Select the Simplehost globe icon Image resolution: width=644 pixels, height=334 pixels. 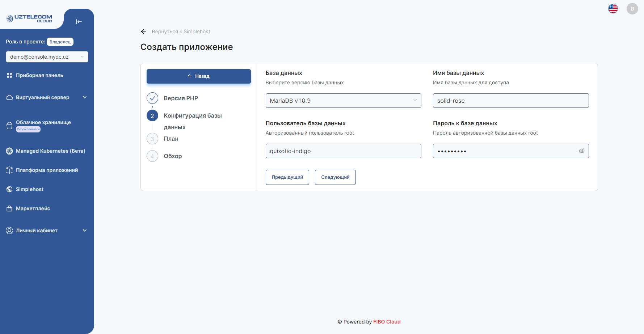pos(9,189)
